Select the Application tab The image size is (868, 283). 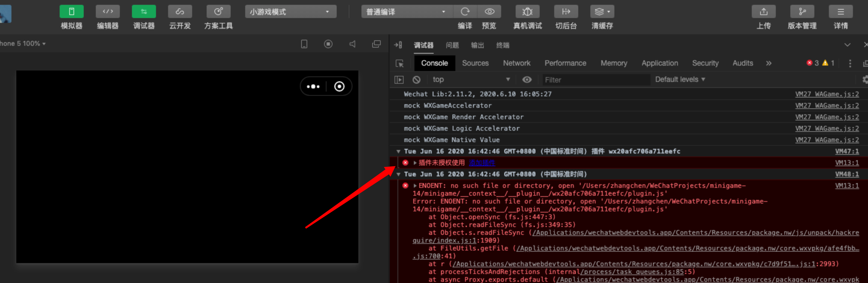coord(659,63)
